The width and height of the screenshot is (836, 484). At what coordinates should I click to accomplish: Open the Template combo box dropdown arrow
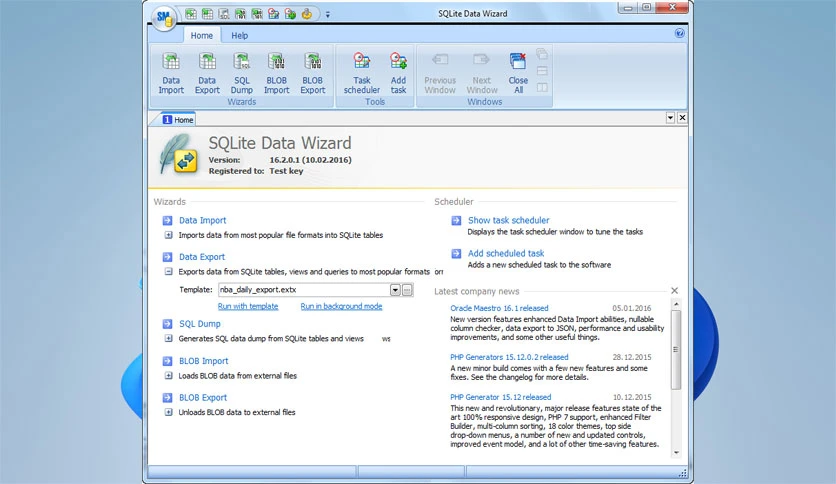pos(395,290)
